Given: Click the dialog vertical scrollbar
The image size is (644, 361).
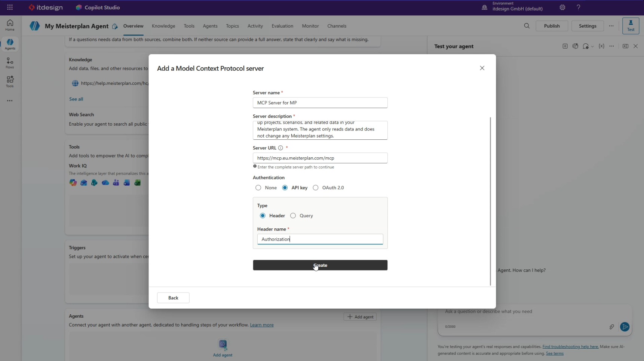Looking at the screenshot, I should coord(490,201).
